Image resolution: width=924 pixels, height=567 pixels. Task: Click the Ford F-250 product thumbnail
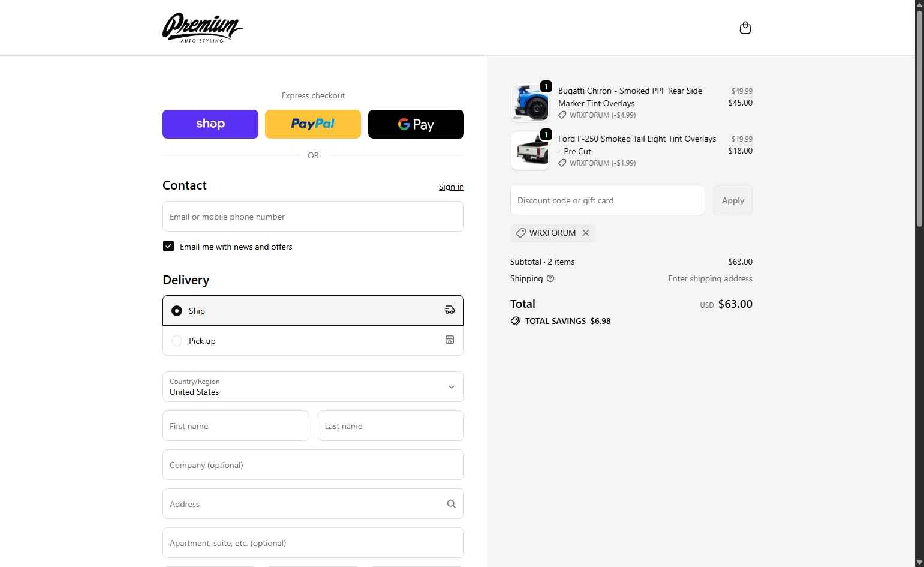tap(529, 151)
